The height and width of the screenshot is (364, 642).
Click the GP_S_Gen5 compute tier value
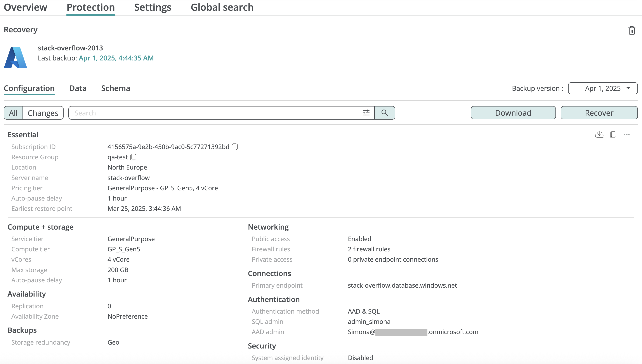coord(124,249)
